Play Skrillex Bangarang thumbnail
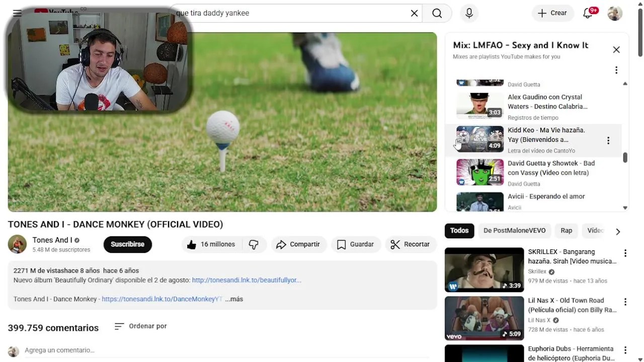Viewport: 644px width, 362px height. pyautogui.click(x=484, y=269)
